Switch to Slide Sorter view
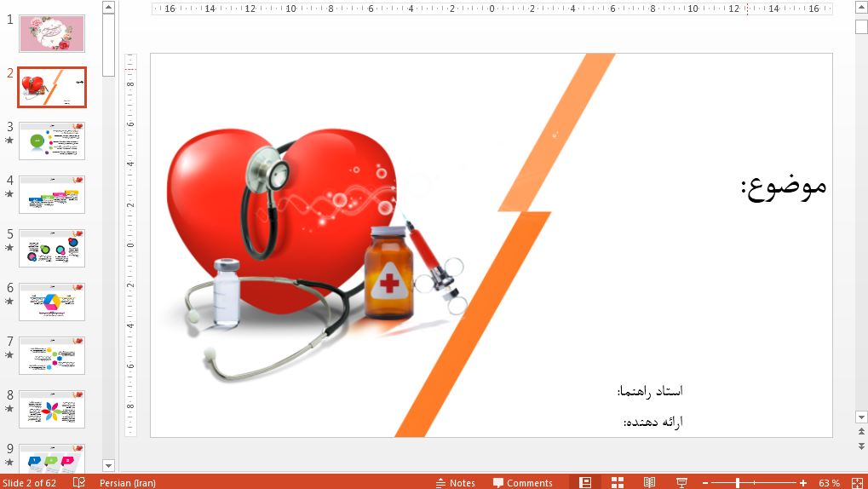868x489 pixels. point(618,482)
